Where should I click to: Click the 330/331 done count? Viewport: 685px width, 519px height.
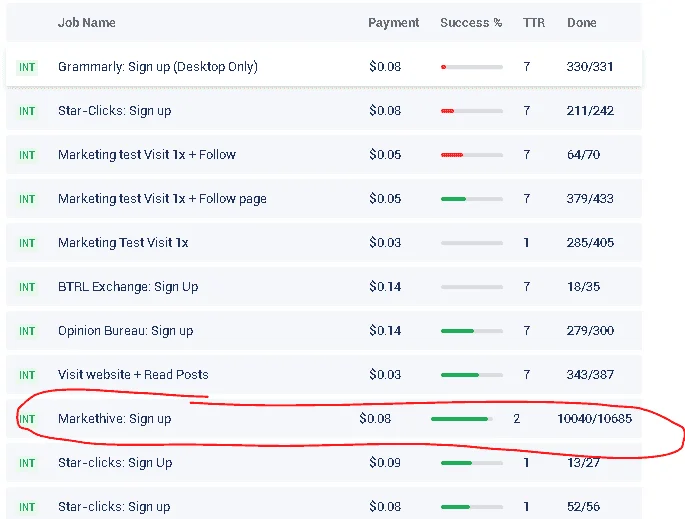point(590,67)
